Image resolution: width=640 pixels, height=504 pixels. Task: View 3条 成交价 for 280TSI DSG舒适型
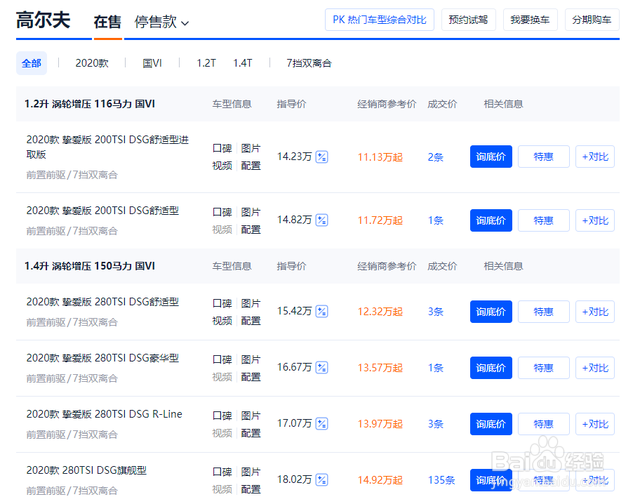click(436, 312)
